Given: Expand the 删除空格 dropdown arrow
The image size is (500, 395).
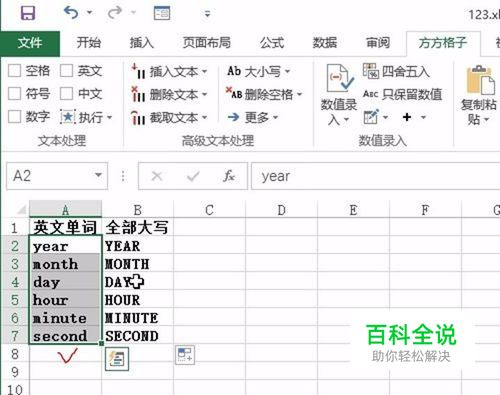Looking at the screenshot, I should click(299, 95).
